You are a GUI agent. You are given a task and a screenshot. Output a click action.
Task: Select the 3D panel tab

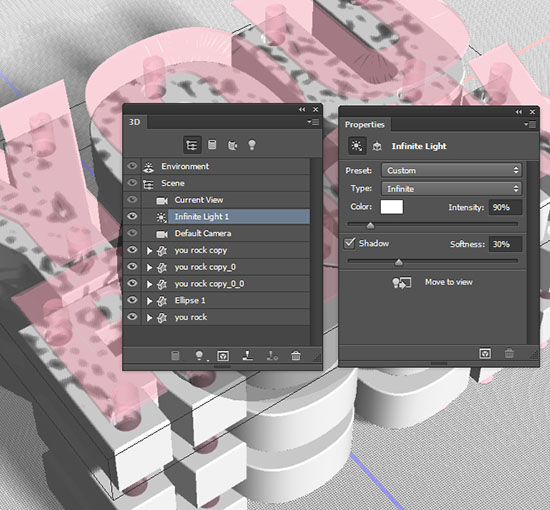point(135,122)
